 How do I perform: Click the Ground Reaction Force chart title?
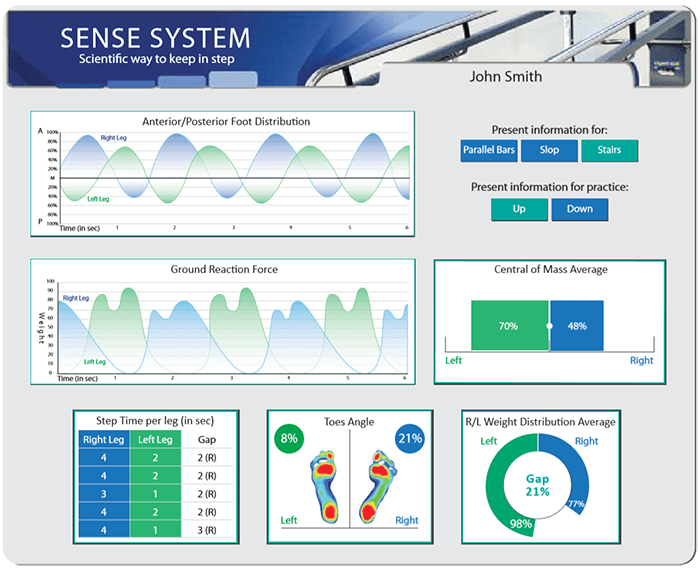point(224,270)
